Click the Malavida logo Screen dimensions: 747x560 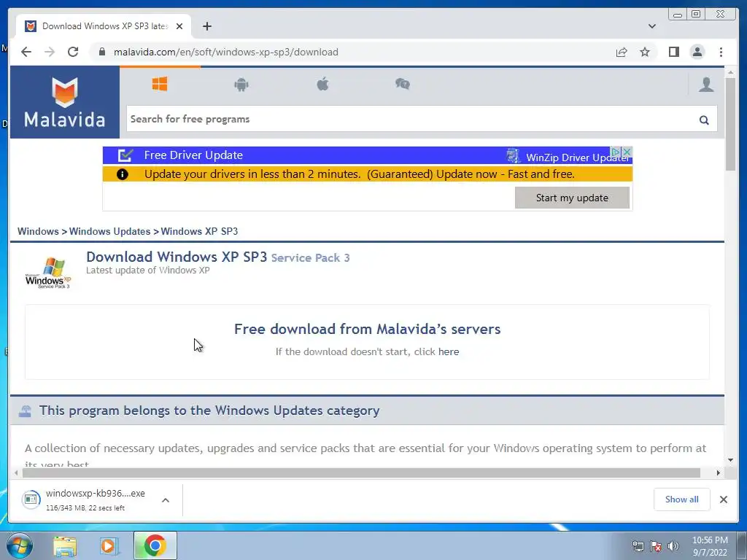point(65,102)
